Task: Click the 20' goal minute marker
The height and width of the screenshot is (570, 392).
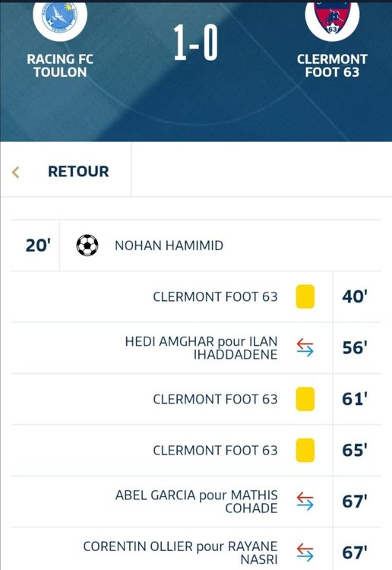Action: click(x=38, y=245)
